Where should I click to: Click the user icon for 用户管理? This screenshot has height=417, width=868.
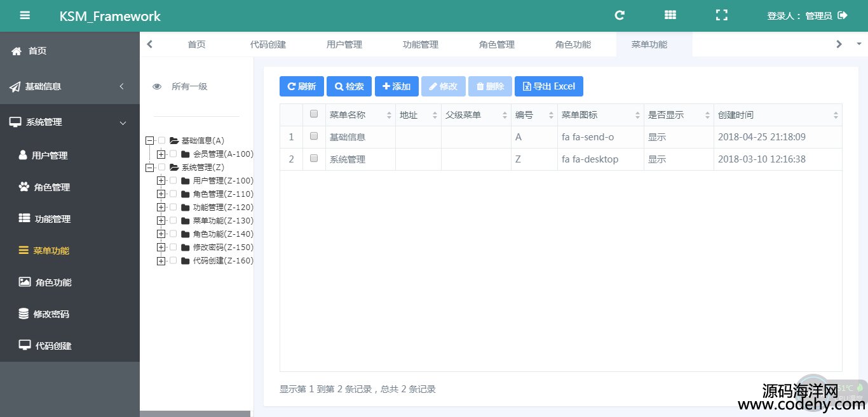tap(23, 155)
